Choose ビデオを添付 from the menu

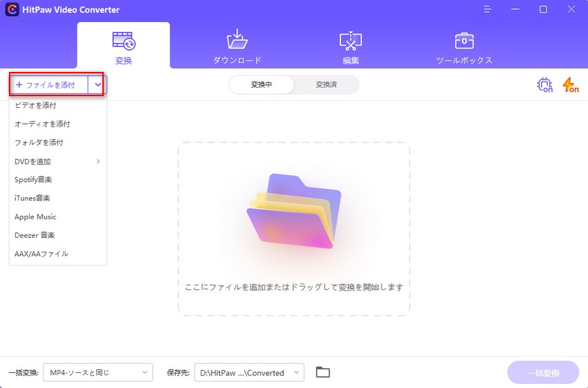[58, 105]
